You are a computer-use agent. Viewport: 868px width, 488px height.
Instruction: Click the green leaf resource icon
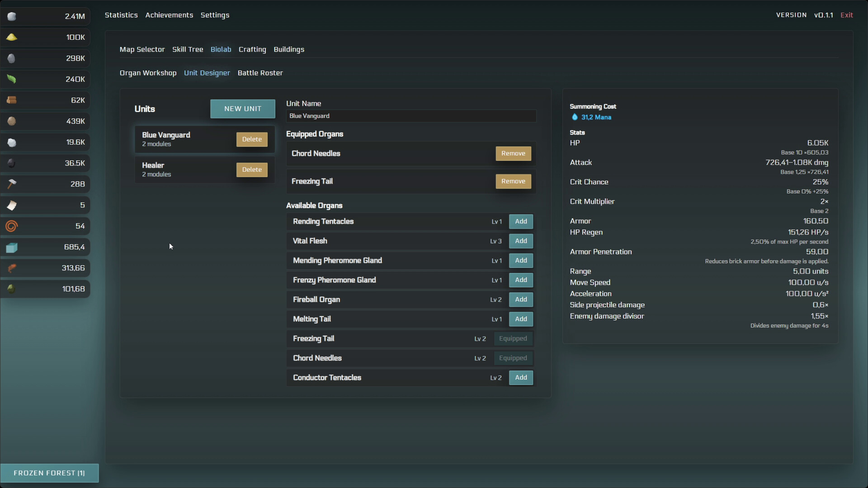tap(12, 79)
